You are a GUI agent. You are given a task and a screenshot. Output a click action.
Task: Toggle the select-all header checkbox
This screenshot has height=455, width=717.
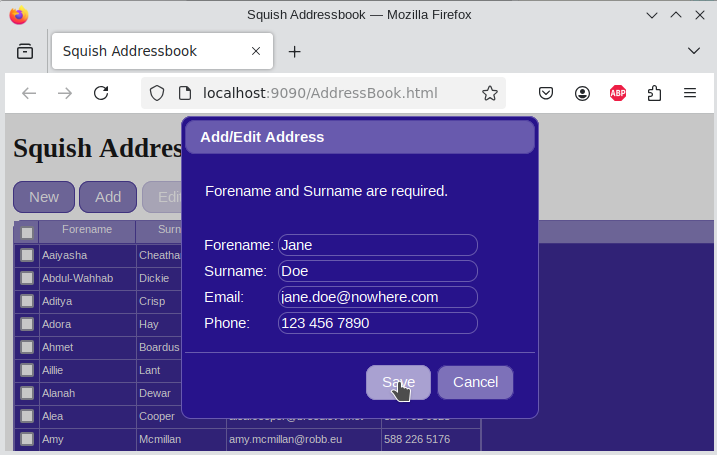tap(27, 233)
